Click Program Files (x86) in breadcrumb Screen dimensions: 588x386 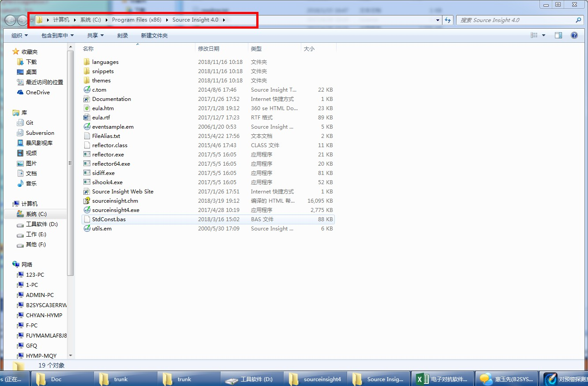[137, 20]
